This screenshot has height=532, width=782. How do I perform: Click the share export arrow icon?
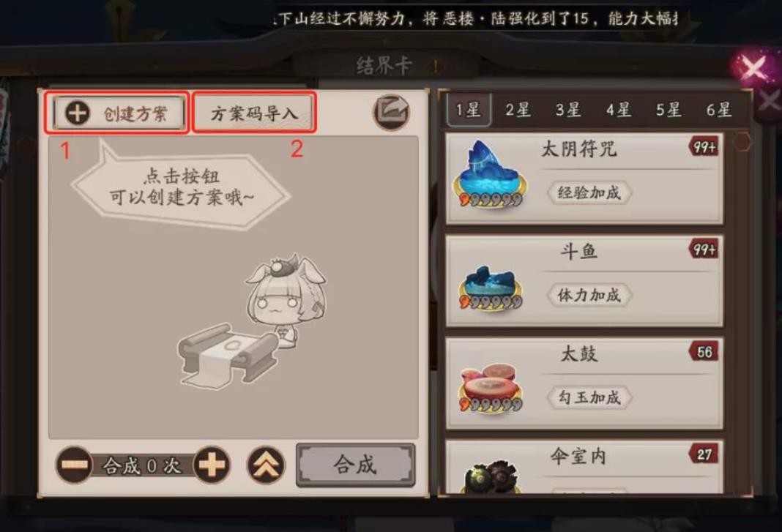392,112
